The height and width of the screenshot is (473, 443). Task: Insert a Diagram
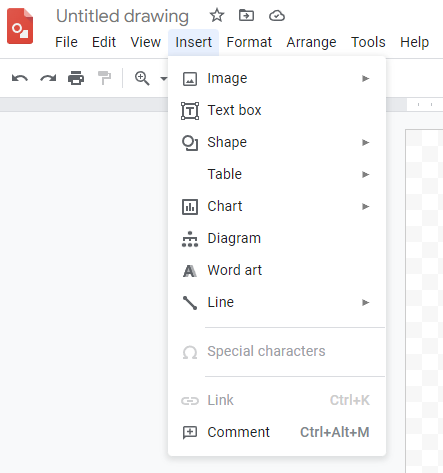[277, 238]
